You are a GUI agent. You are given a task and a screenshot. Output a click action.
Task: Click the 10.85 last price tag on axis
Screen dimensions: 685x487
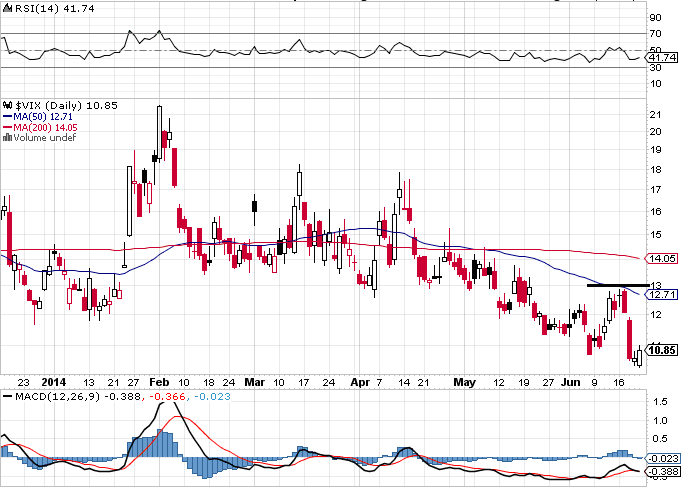pyautogui.click(x=663, y=350)
